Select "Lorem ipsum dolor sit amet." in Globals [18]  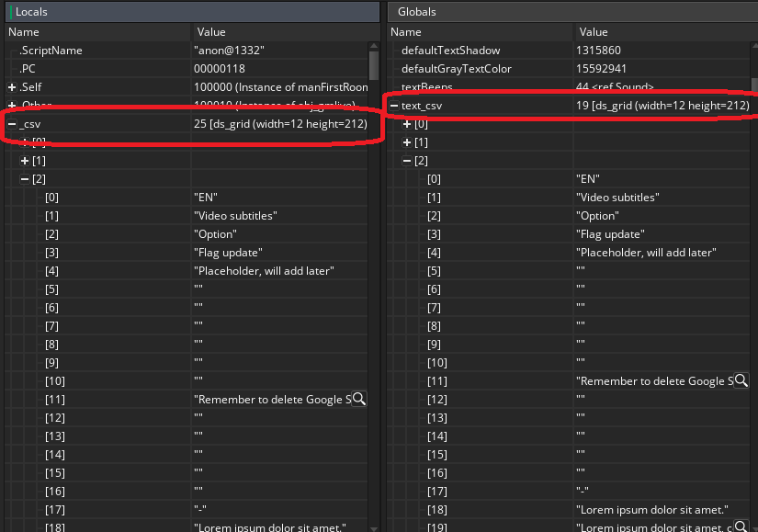tap(652, 510)
